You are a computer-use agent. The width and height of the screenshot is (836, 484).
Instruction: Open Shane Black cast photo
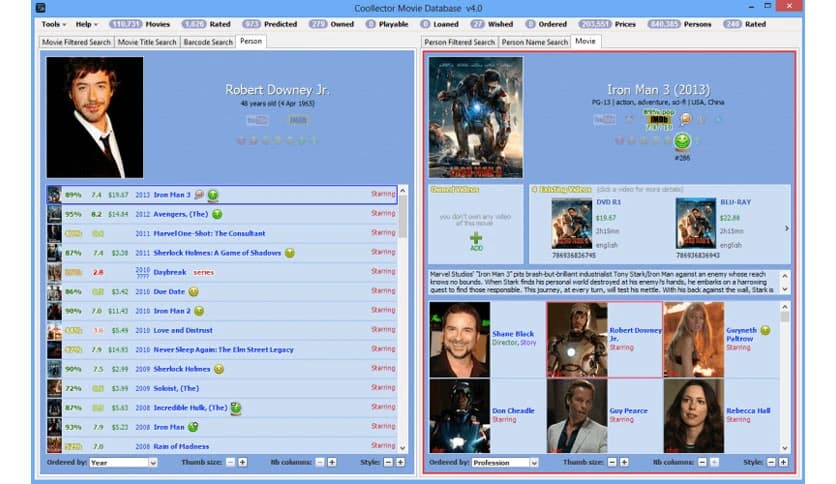pyautogui.click(x=460, y=340)
